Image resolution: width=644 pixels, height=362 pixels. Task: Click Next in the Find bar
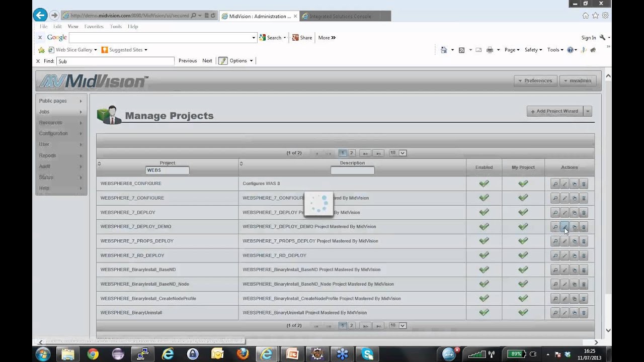tap(207, 61)
